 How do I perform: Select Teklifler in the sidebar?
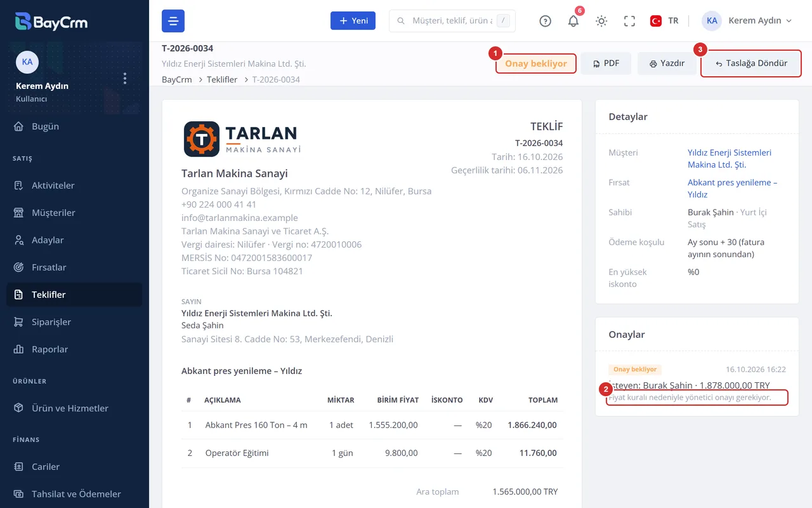74,295
